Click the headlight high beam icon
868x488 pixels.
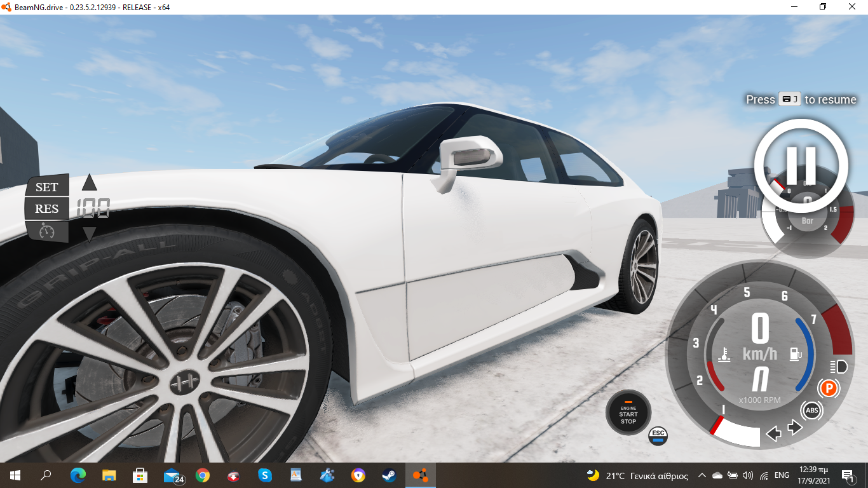[x=839, y=366]
